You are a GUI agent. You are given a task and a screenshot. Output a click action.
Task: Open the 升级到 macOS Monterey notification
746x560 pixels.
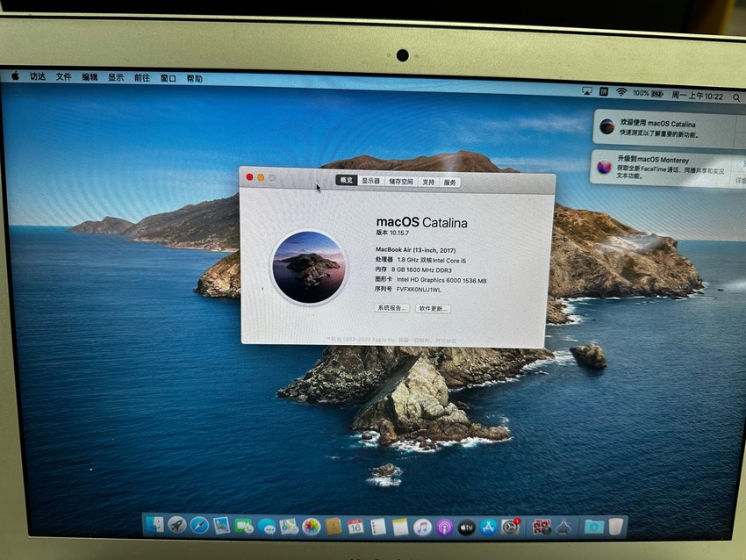[x=668, y=168]
